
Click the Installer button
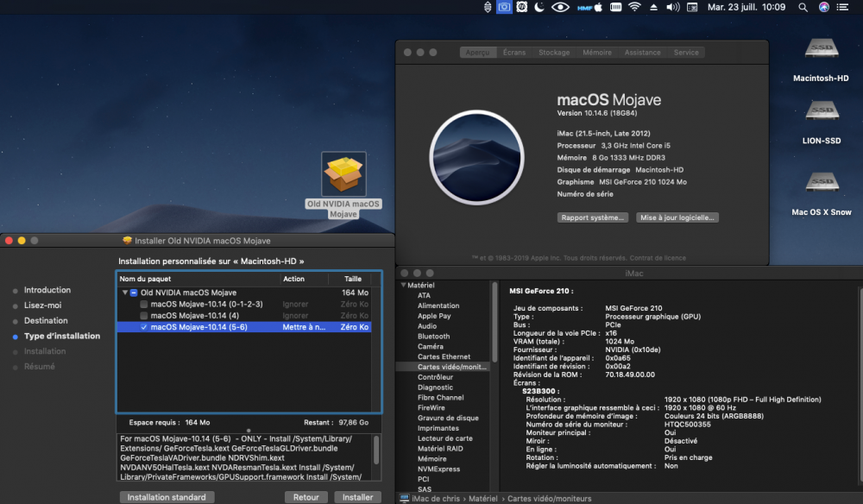click(358, 497)
